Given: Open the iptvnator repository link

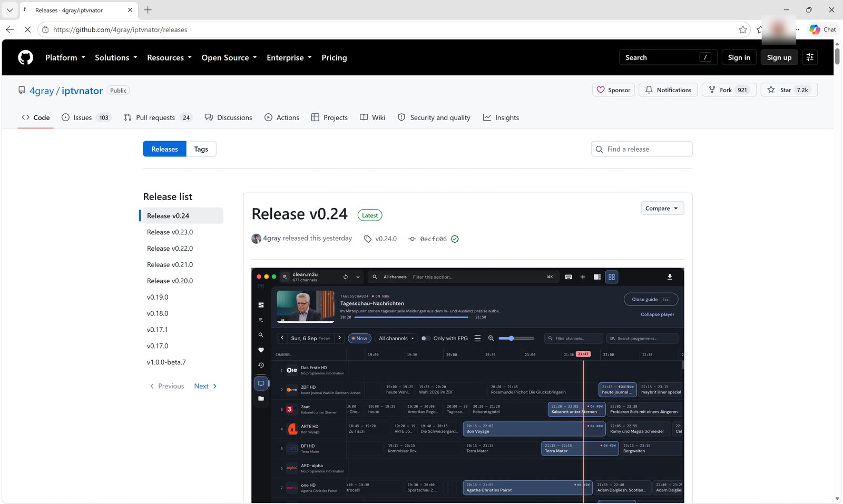Looking at the screenshot, I should click(82, 91).
